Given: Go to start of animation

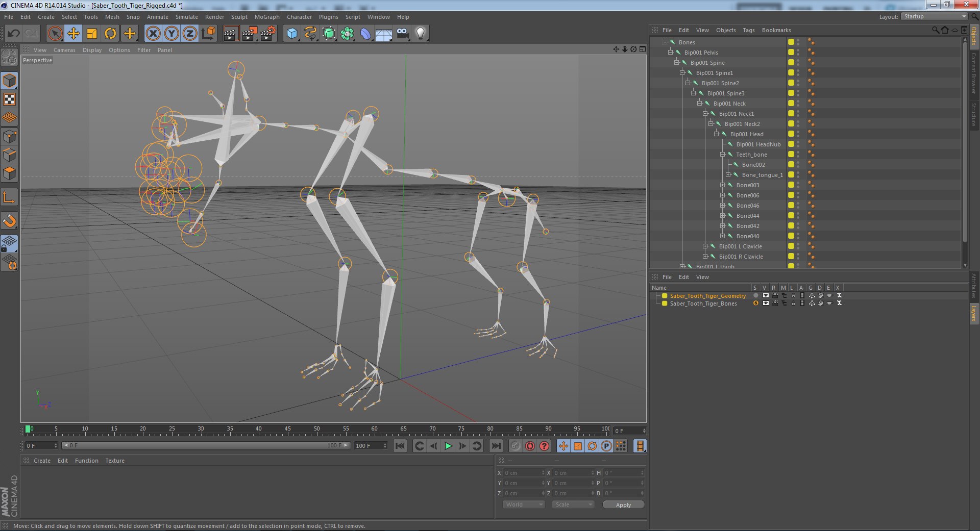Looking at the screenshot, I should (x=400, y=446).
